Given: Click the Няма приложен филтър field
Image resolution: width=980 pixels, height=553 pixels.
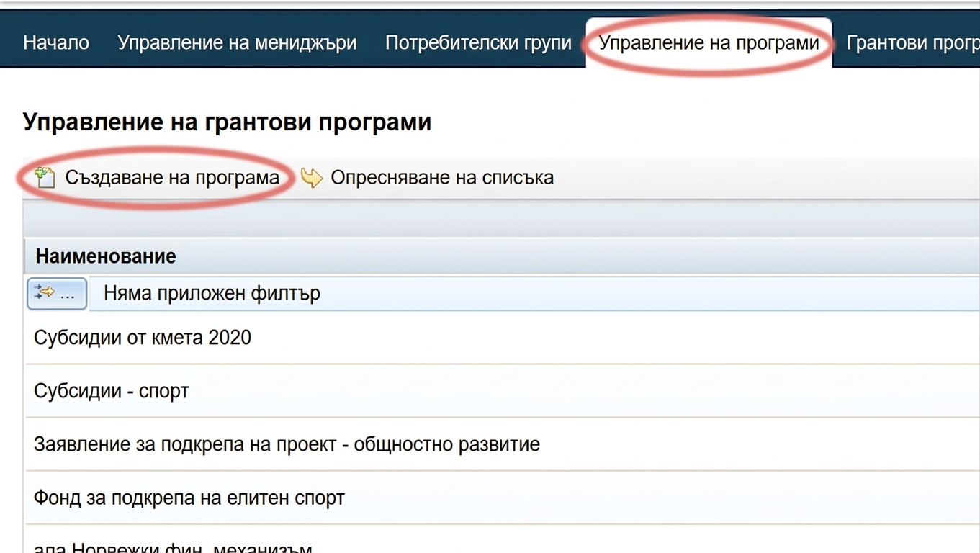Looking at the screenshot, I should 534,294.
